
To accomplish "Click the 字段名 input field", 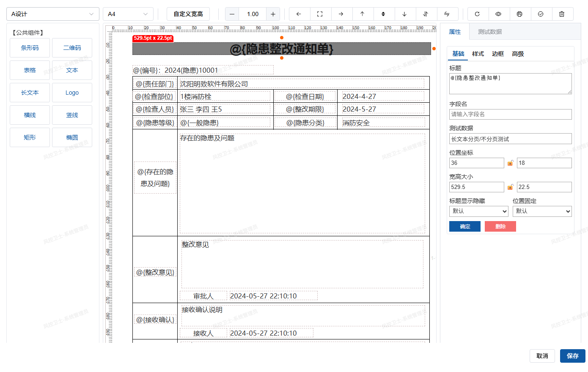I will 510,114.
